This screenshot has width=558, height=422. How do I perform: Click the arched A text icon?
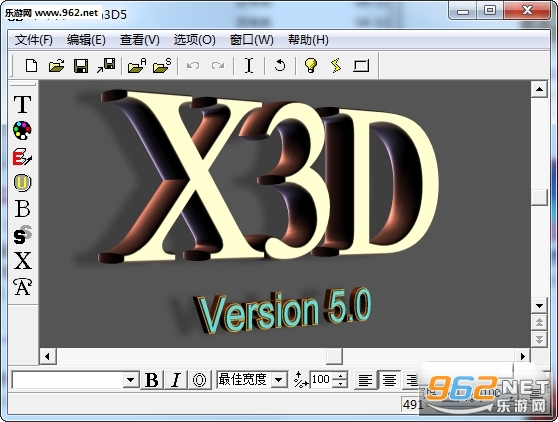click(x=22, y=287)
